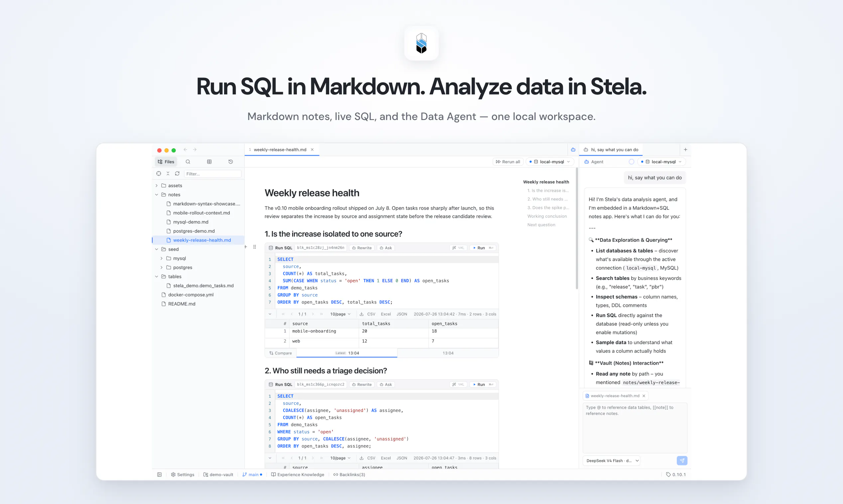
Task: Click the magic wand format button in first SQL block
Action: (458, 248)
